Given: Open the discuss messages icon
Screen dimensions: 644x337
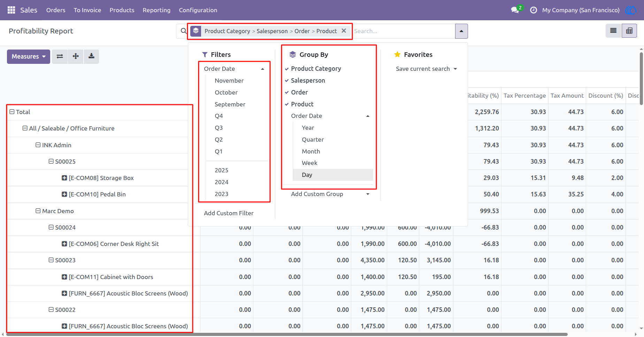Looking at the screenshot, I should point(515,10).
